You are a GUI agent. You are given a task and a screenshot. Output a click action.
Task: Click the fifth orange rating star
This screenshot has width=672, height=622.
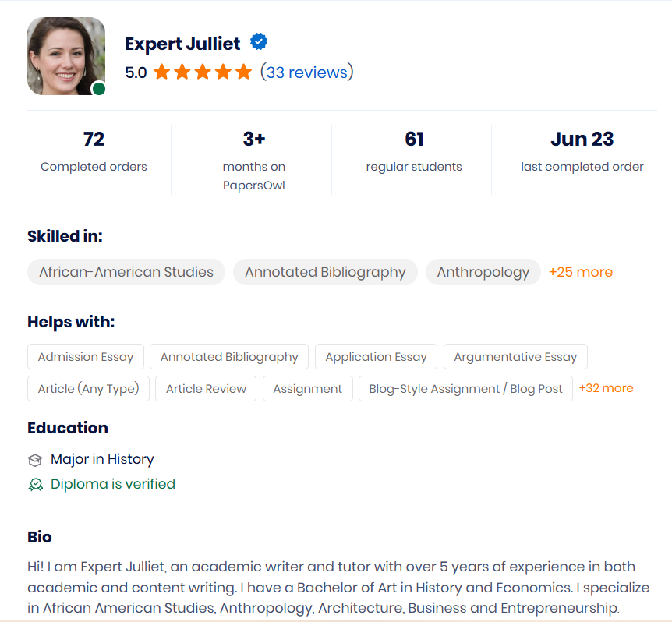pos(244,72)
